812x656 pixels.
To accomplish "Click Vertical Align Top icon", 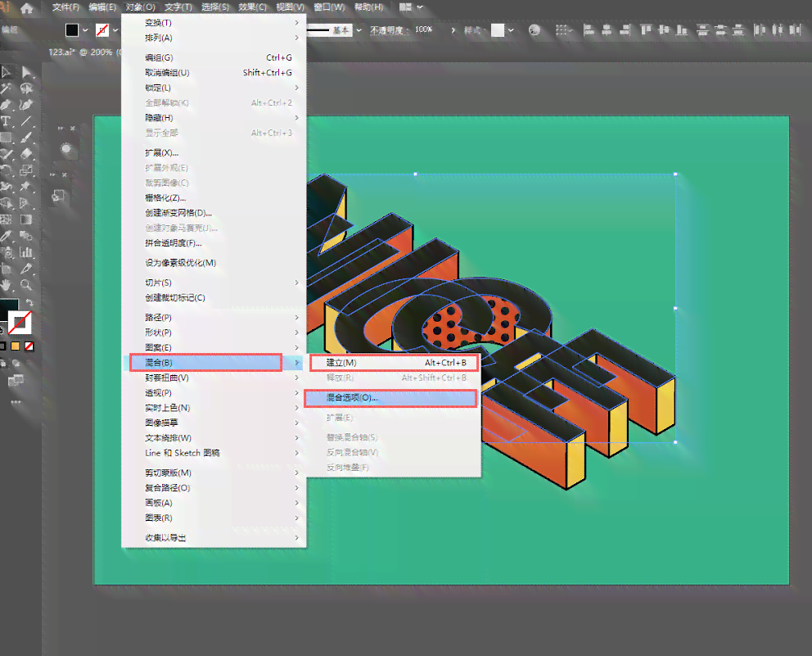I will 646,30.
